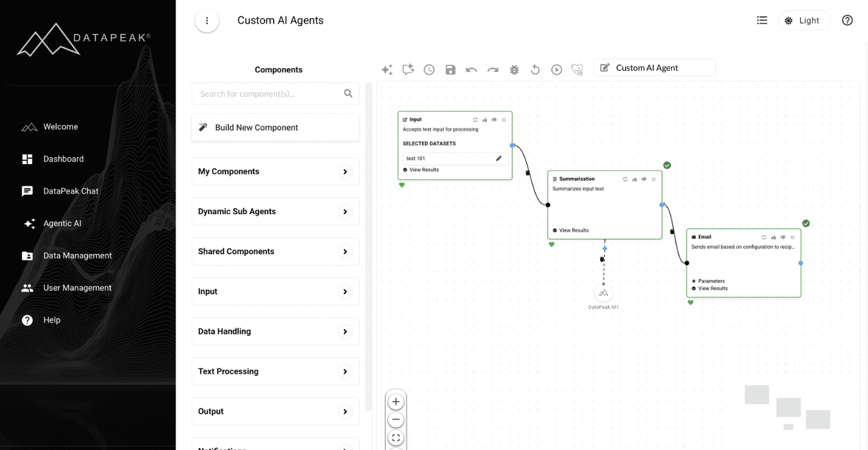Click View Results on the Email node
The width and height of the screenshot is (868, 450).
[709, 288]
